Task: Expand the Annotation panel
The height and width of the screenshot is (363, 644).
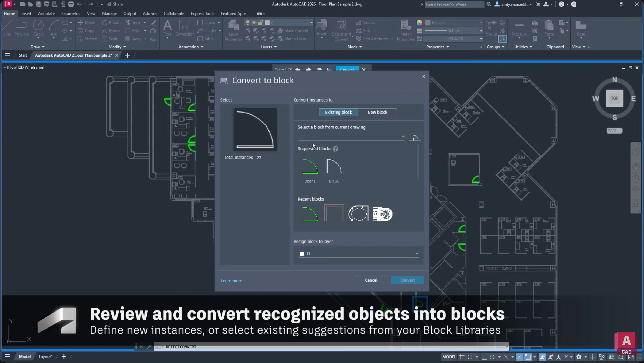Action: pos(191,47)
